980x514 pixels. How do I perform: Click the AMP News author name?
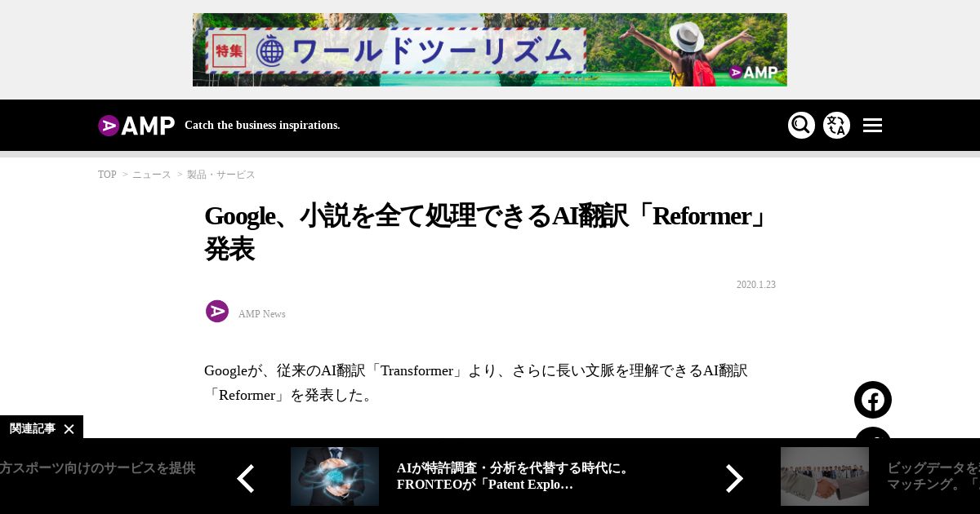pos(262,314)
